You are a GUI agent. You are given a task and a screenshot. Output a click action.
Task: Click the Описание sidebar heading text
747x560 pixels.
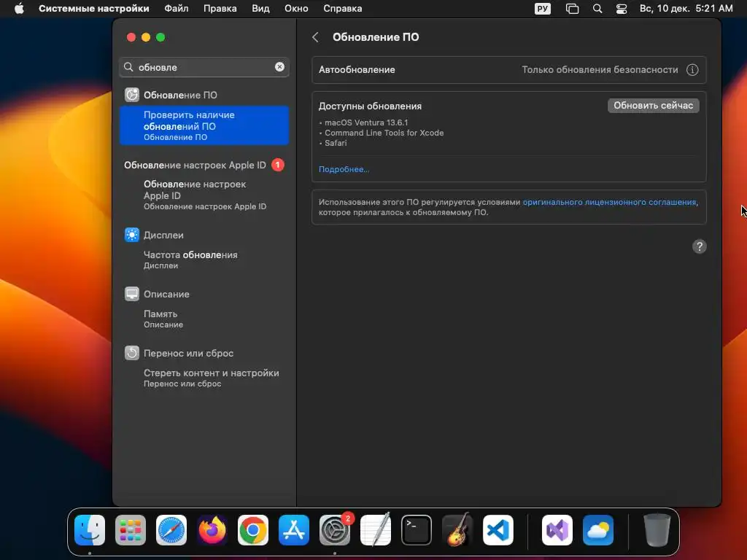[166, 295]
